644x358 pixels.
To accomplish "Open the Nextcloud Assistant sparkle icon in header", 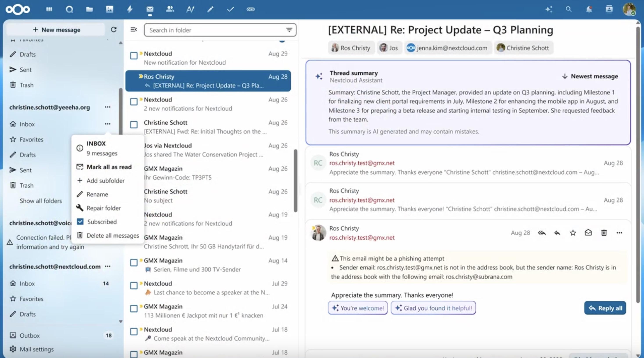I will click(549, 9).
